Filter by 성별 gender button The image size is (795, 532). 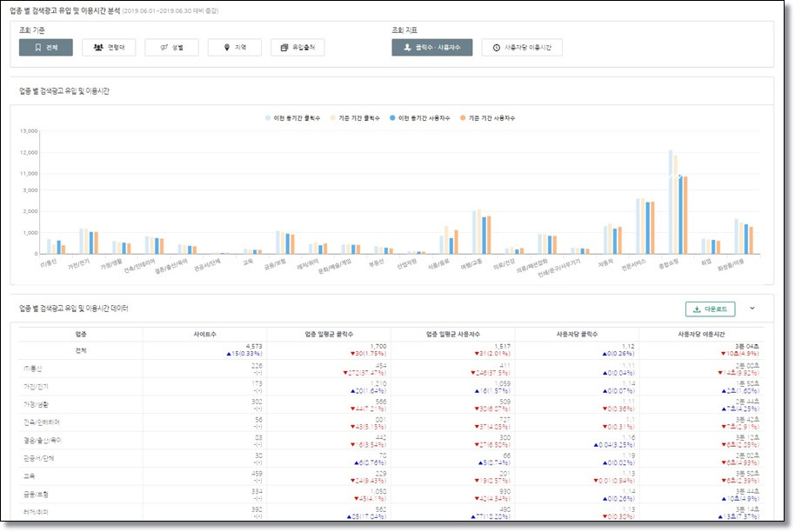[171, 47]
